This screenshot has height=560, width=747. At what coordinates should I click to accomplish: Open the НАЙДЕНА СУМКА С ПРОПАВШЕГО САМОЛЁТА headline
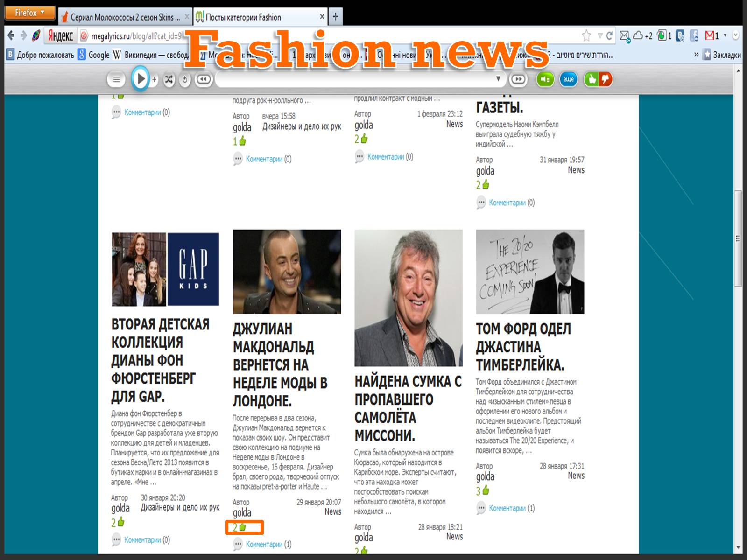(408, 408)
